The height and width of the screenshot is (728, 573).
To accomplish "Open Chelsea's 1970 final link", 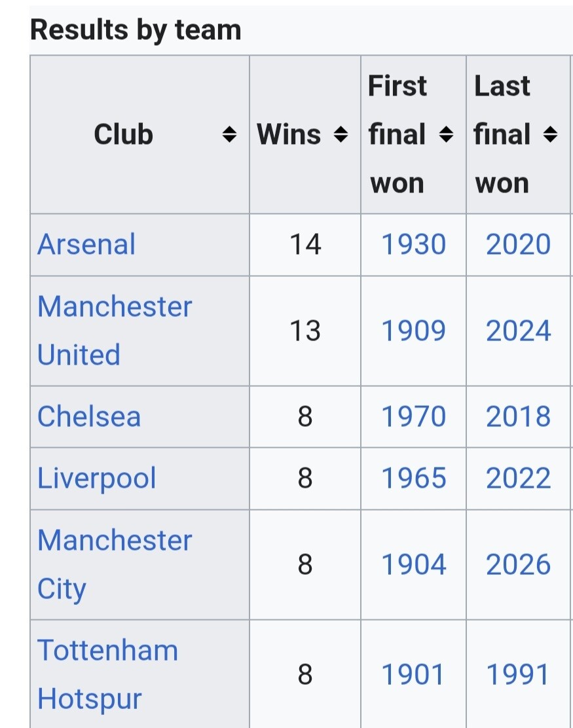I will (x=413, y=416).
